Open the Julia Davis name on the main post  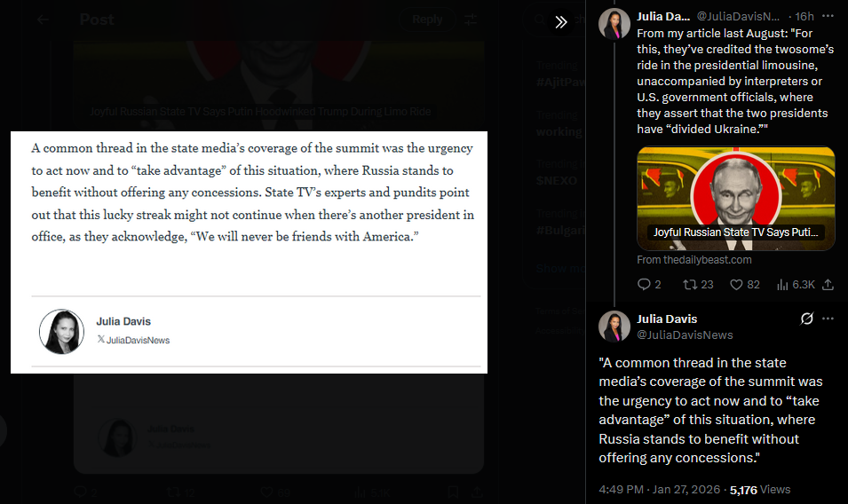[667, 319]
